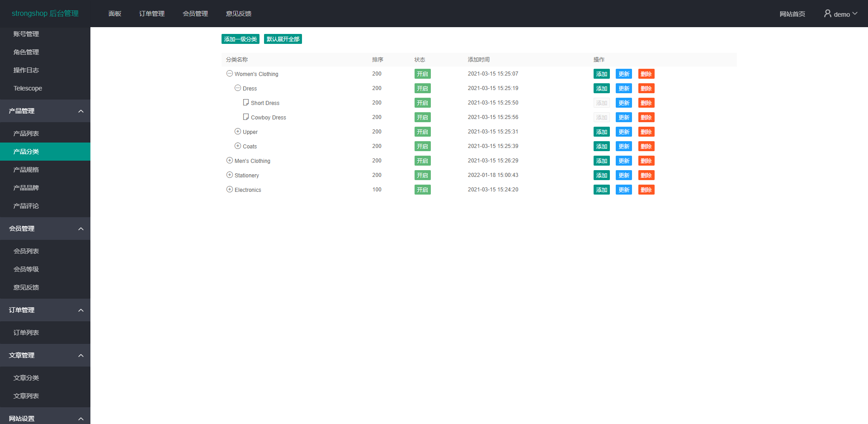
Task: Expand the Men's Clothing category
Action: [x=230, y=160]
